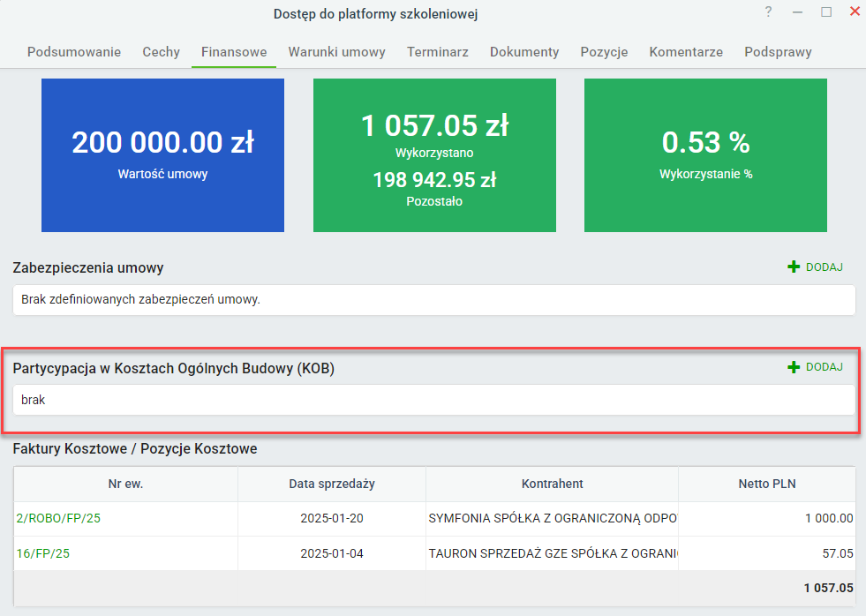Go to the Warunki umowy tab
Viewport: 866px width, 616px height.
point(337,52)
